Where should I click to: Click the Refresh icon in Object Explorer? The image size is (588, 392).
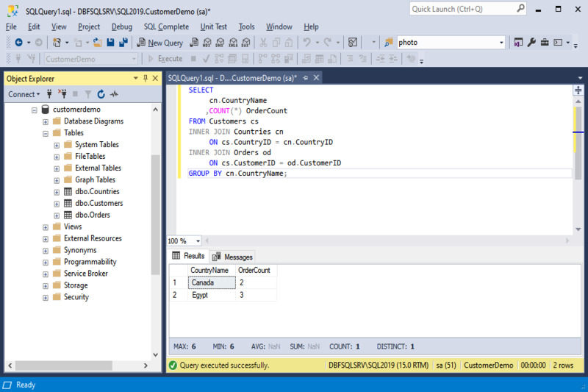coord(101,94)
